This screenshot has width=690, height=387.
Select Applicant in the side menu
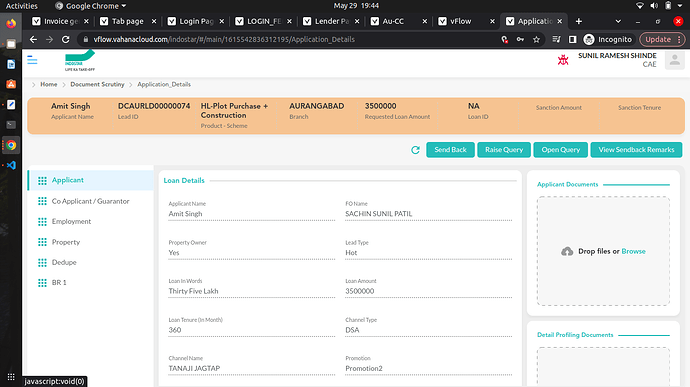91,181
